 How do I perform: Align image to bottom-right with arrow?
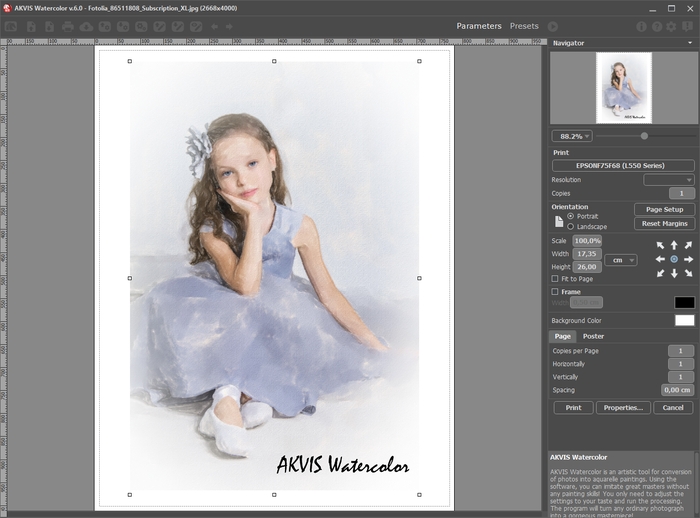coord(688,273)
